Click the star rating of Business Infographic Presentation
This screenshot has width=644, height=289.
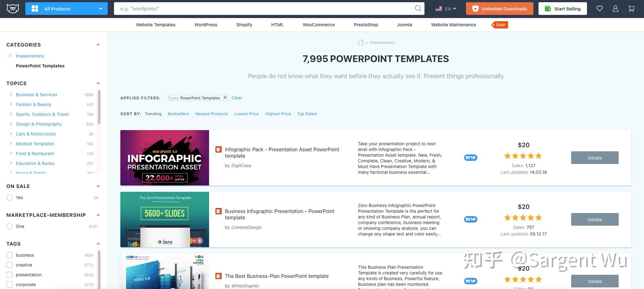coord(523,217)
